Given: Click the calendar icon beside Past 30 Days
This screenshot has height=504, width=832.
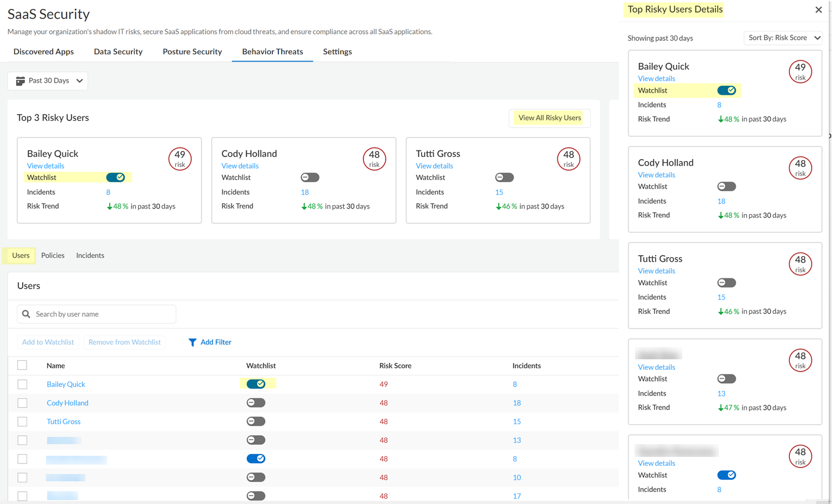Looking at the screenshot, I should pyautogui.click(x=21, y=81).
